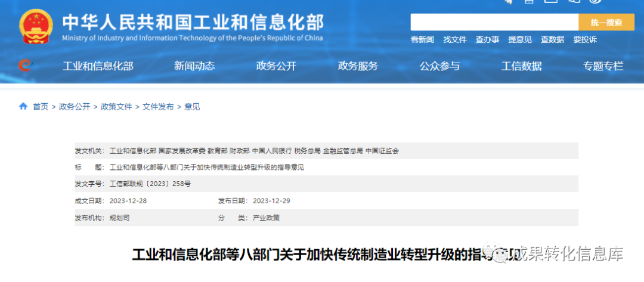Click the red 'e' icon in navigation bar
This screenshot has height=282, width=644.
click(25, 66)
